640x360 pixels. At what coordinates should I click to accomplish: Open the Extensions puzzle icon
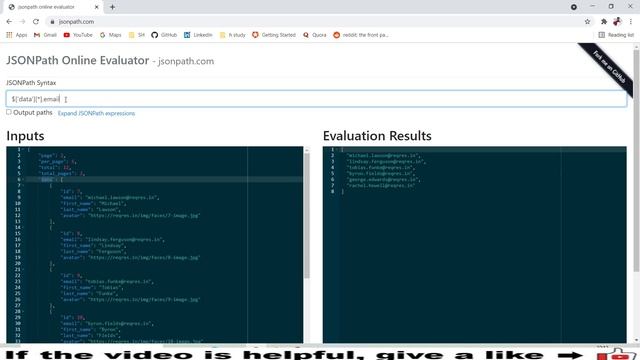pos(604,22)
